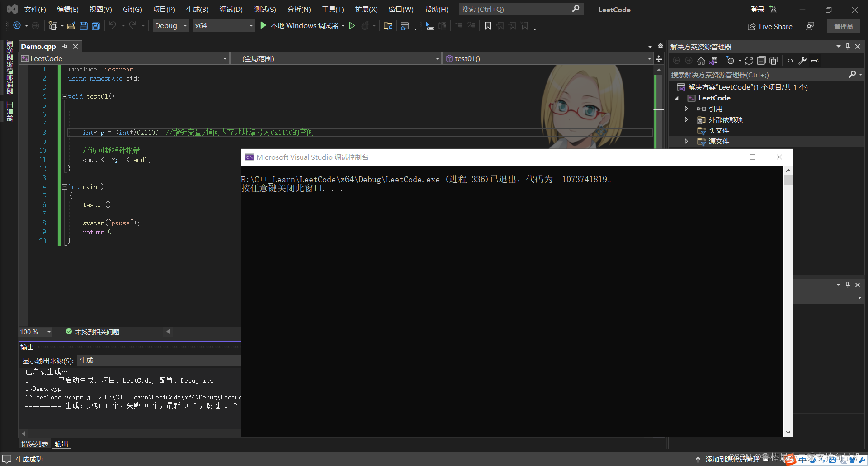Click the Live Share button
Screen dimensions: 868x466
tap(770, 26)
